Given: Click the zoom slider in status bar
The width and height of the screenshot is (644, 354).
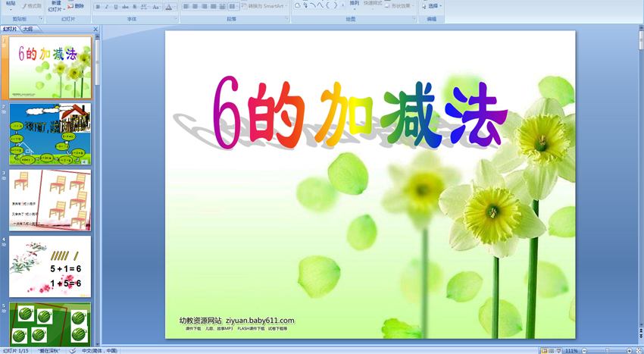Looking at the screenshot, I should pyautogui.click(x=606, y=350).
